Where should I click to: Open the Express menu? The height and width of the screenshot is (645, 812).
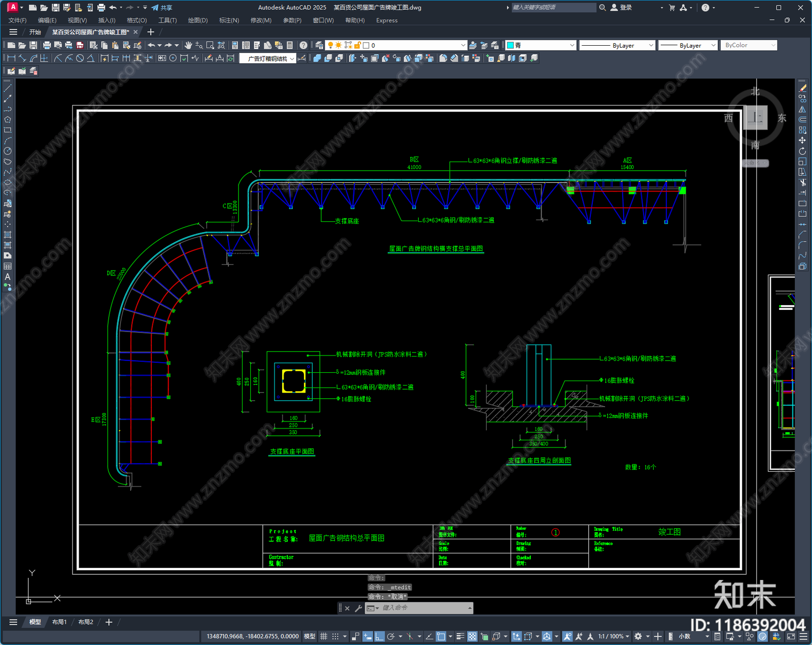[387, 20]
